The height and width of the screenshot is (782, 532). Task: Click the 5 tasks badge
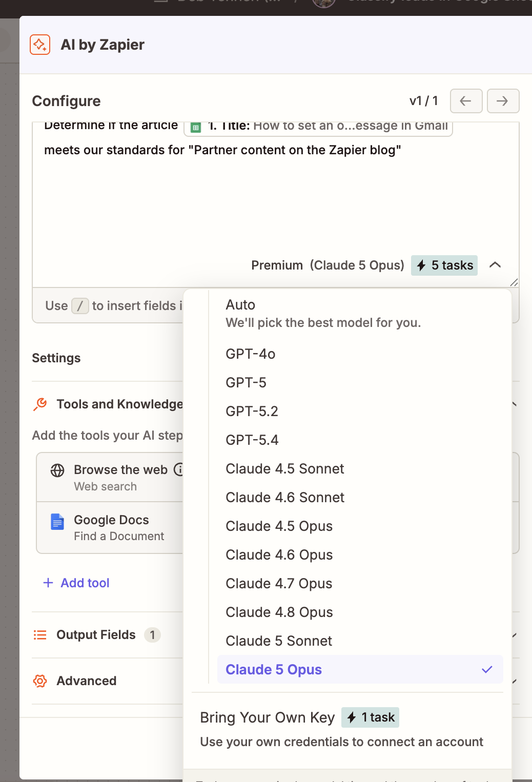[444, 265]
